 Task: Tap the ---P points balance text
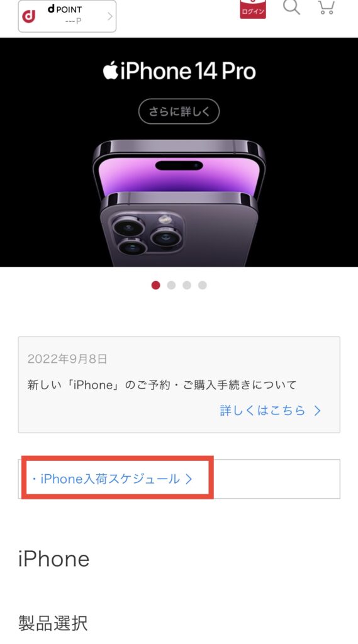[73, 21]
